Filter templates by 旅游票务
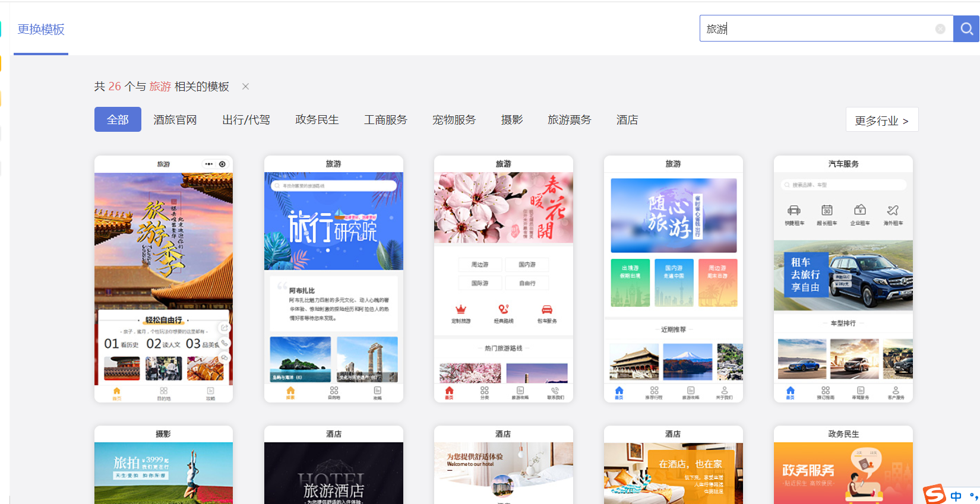 point(570,120)
